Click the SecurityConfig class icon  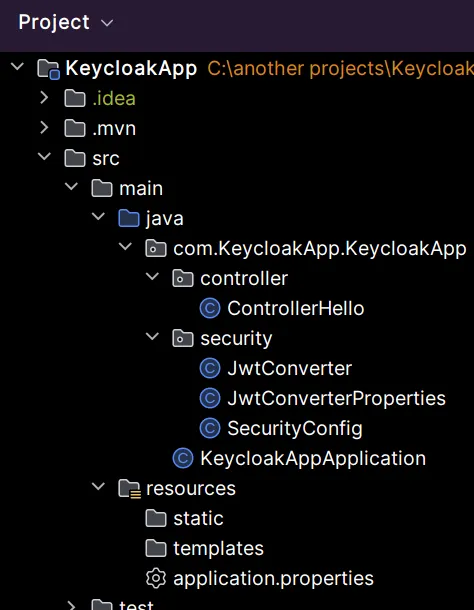pos(210,428)
